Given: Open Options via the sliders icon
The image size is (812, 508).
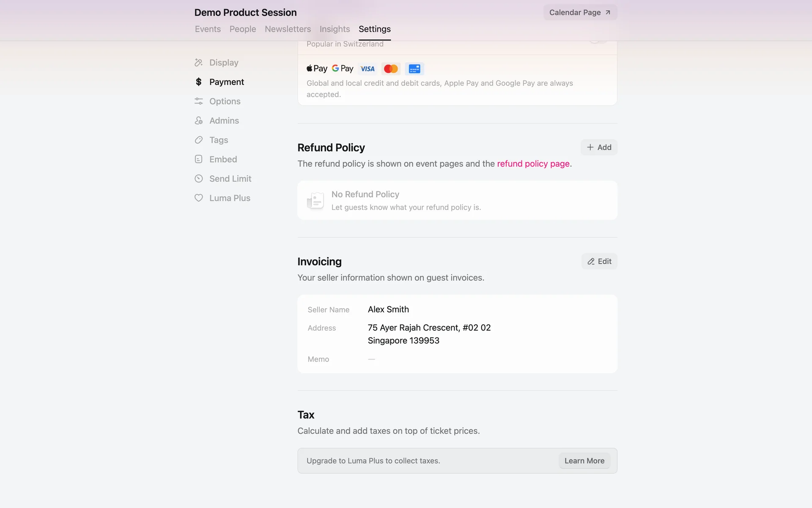Looking at the screenshot, I should click(x=199, y=101).
